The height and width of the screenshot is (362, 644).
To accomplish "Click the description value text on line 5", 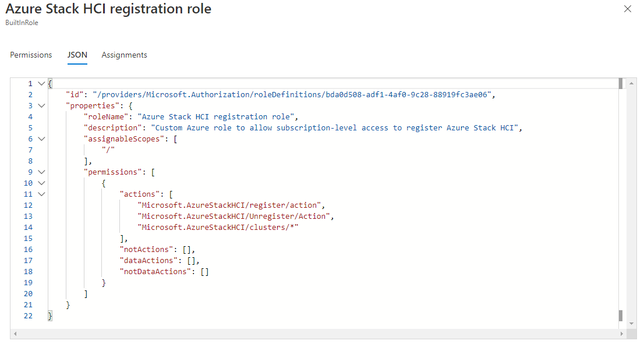I will (x=334, y=128).
